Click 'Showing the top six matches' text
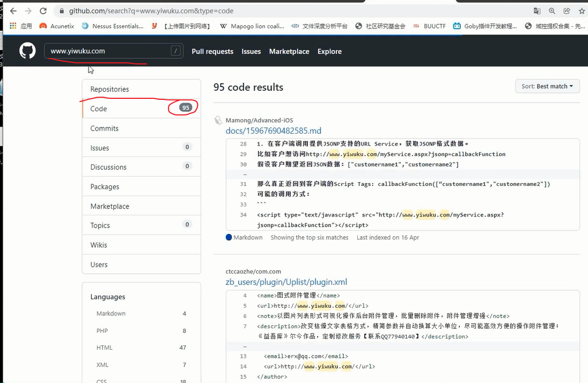This screenshot has height=383, width=588. (310, 237)
